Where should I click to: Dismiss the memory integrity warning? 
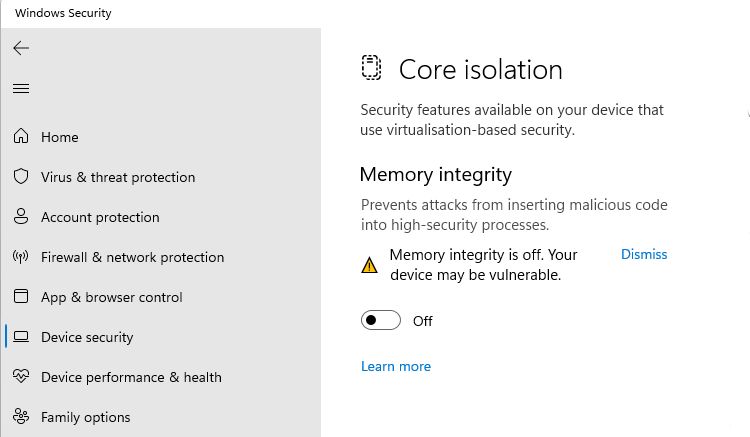click(x=644, y=254)
